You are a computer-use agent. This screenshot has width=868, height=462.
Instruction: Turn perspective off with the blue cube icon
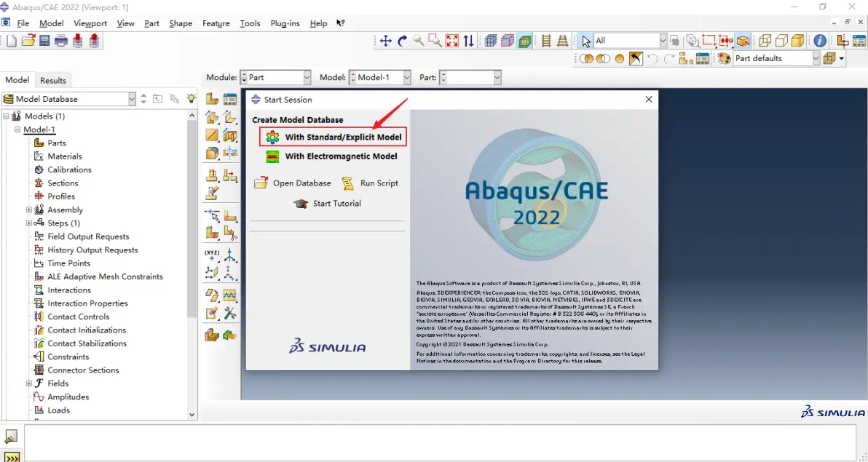pos(491,41)
